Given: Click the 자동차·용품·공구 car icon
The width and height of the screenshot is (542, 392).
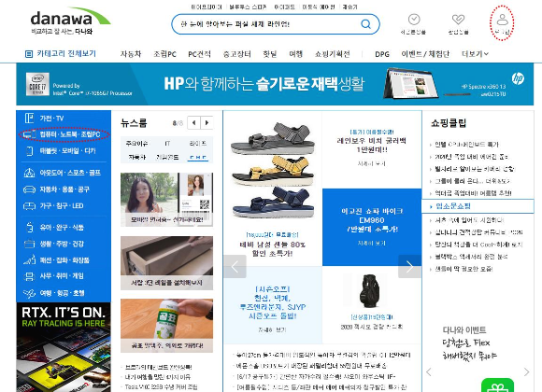Looking at the screenshot, I should [29, 189].
